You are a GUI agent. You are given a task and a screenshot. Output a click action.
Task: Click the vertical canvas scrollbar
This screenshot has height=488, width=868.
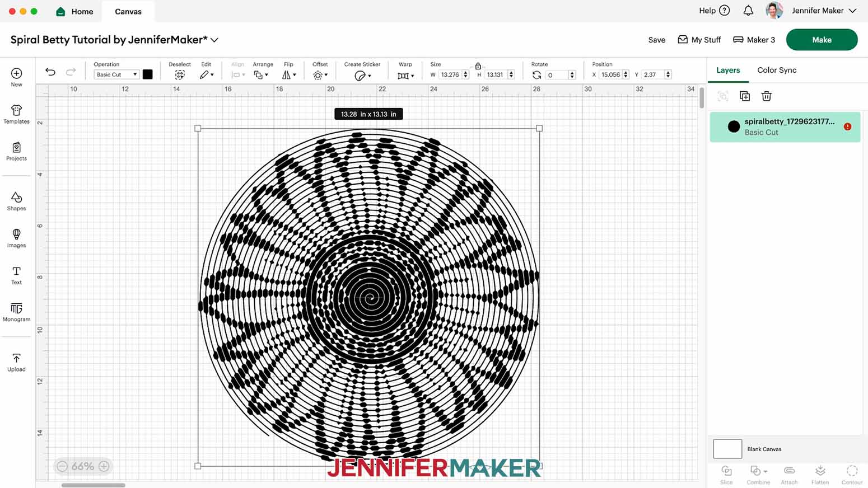(701, 98)
